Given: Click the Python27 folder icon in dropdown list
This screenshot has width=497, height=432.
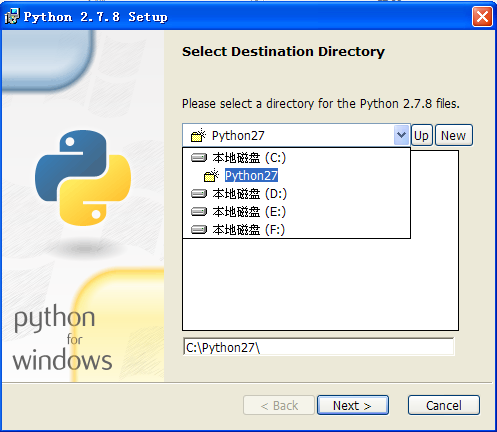Looking at the screenshot, I should click(211, 175).
